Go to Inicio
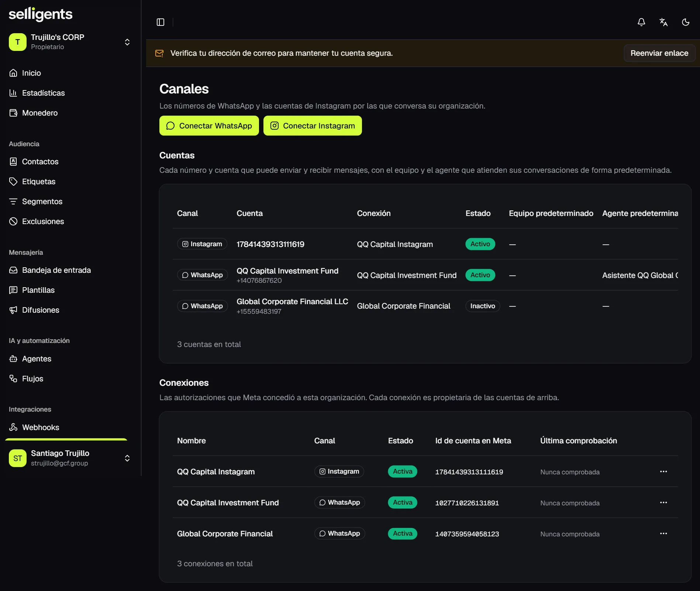This screenshot has height=591, width=700. 31,73
